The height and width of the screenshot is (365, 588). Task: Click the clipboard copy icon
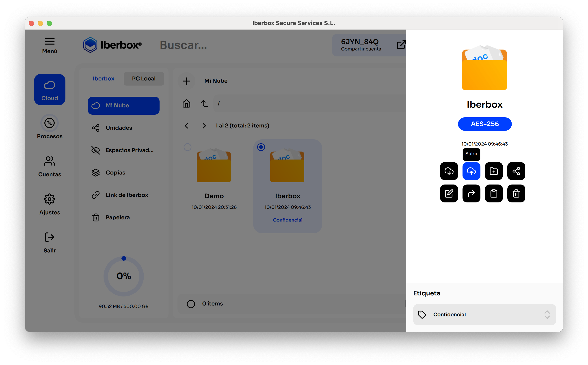[x=493, y=194]
